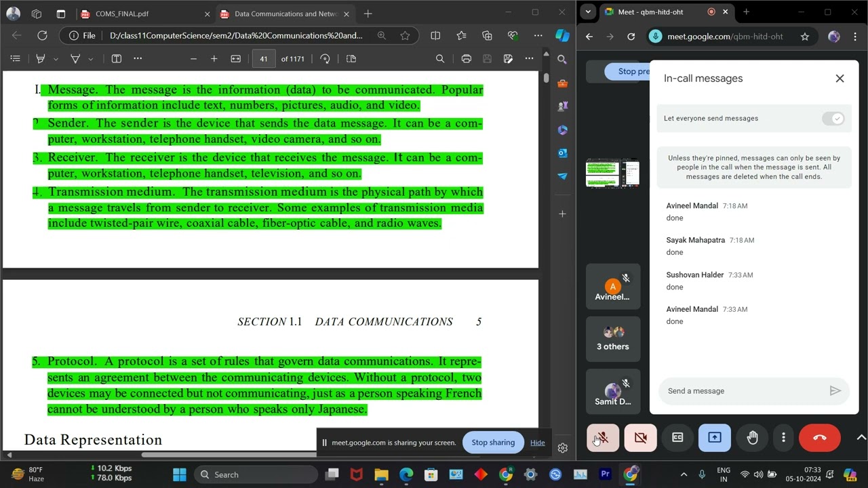868x488 pixels.
Task: Toggle PDF page view layout button
Action: coord(117,59)
